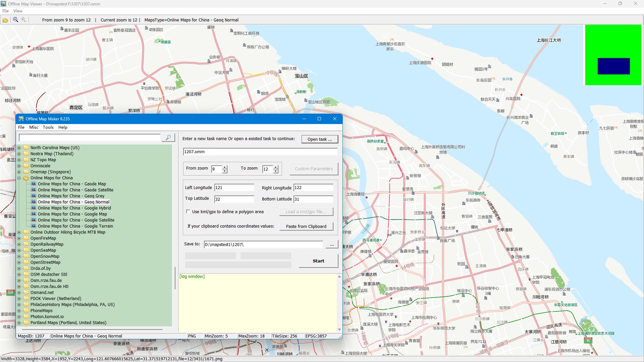The image size is (644, 362).
Task: Click the open folder toolbar icon
Action: click(x=5, y=20)
